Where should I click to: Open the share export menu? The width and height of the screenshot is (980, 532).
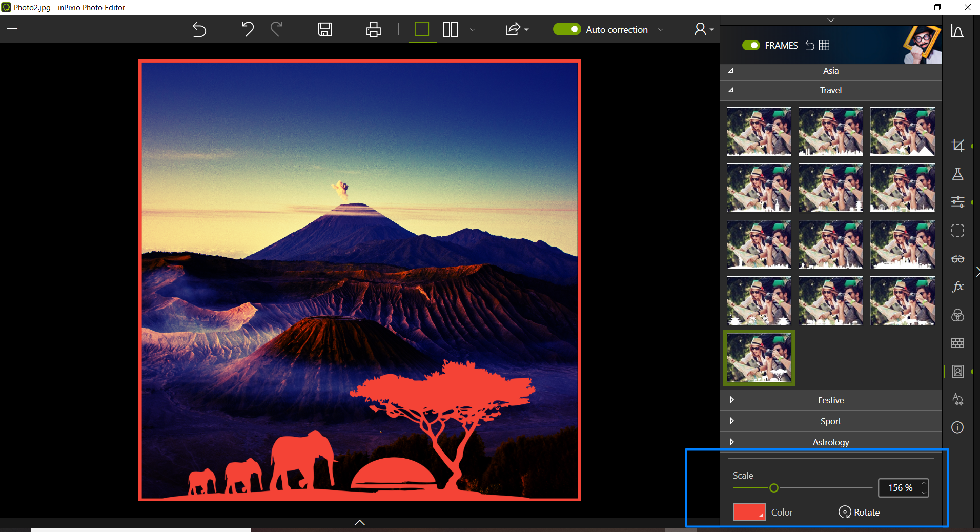pos(517,29)
